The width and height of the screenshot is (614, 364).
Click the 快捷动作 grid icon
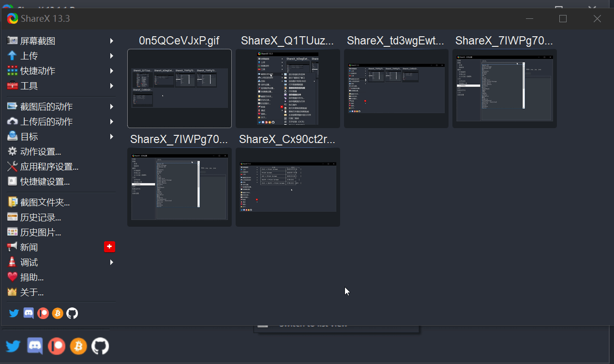[x=13, y=71]
